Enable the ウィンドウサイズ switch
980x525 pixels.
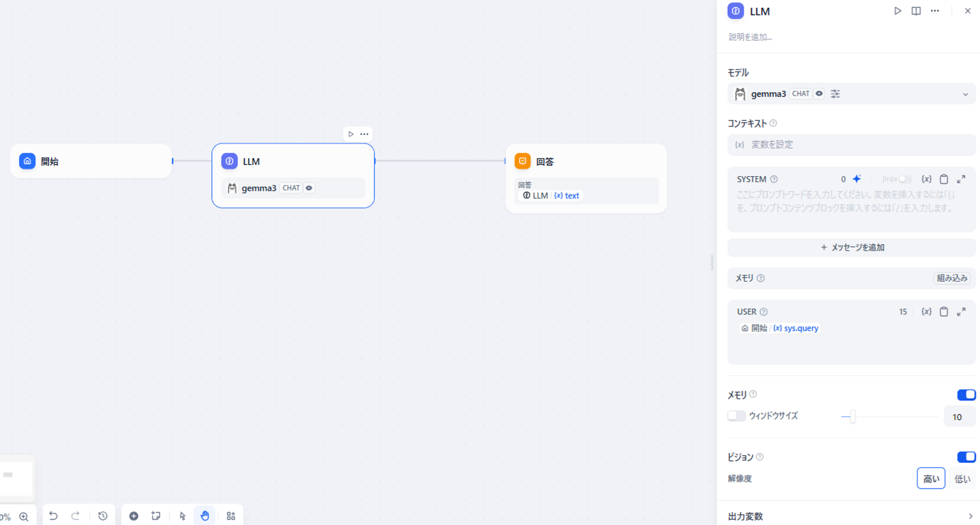tap(736, 416)
